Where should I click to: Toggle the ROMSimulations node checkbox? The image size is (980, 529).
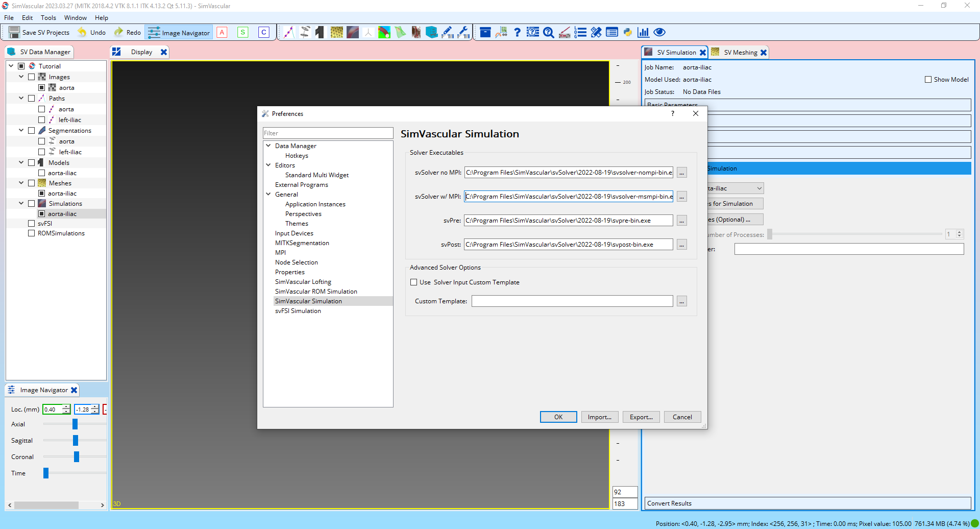pos(31,233)
